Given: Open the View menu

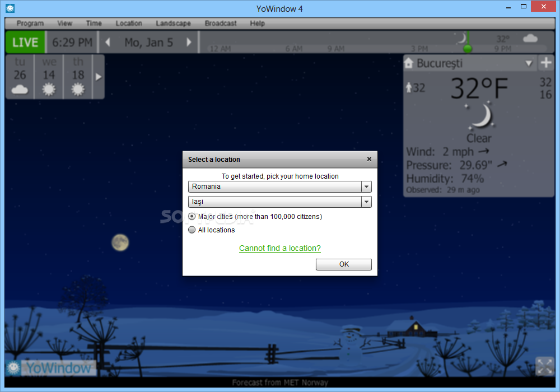Looking at the screenshot, I should 64,23.
